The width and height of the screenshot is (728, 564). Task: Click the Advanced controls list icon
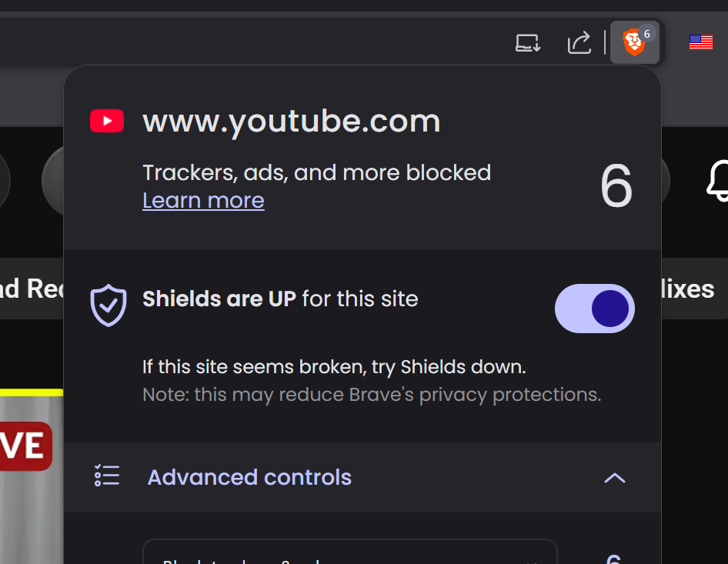(107, 476)
